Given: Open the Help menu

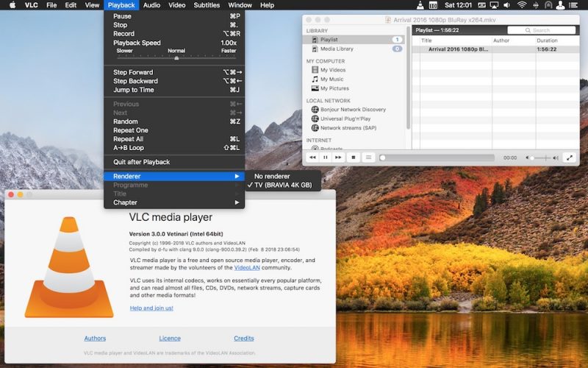Looking at the screenshot, I should click(267, 5).
